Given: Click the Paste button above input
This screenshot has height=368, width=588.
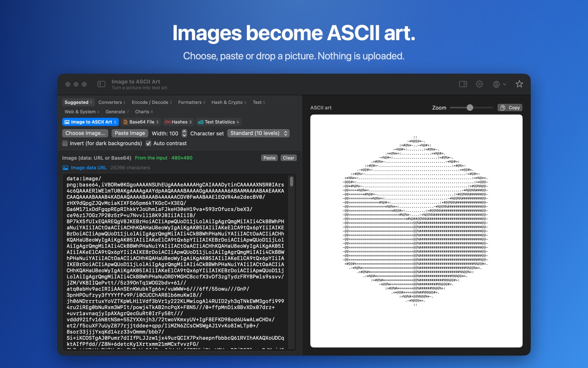Looking at the screenshot, I should click(269, 158).
